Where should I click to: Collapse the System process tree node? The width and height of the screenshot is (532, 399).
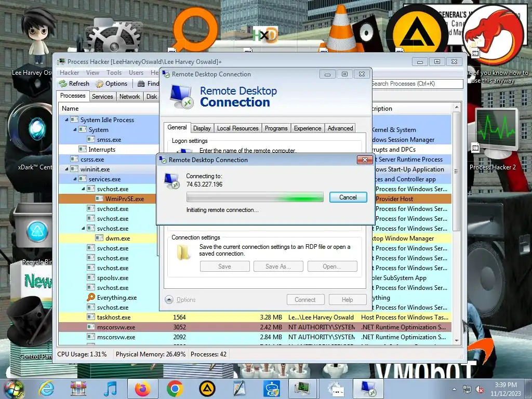click(75, 129)
